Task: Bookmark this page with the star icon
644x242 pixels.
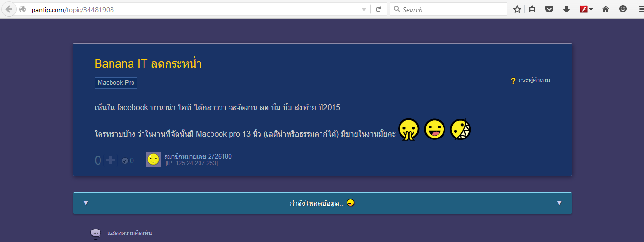Action: [x=517, y=9]
